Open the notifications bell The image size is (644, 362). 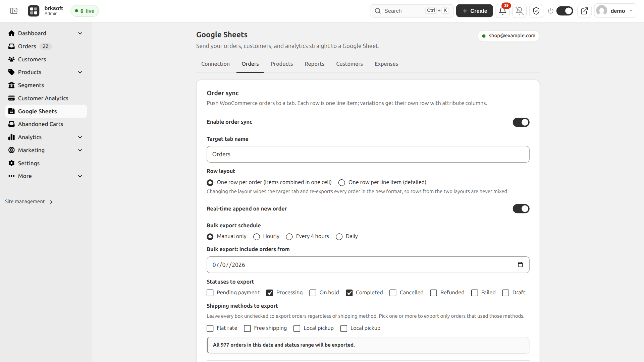[x=502, y=11]
